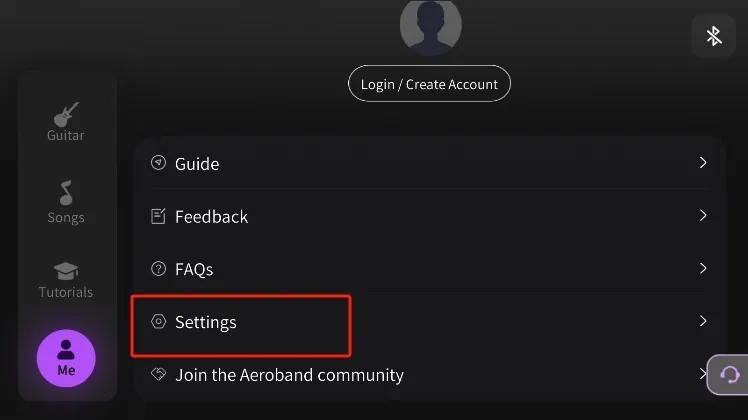Tap the profile avatar picture
748x420 pixels.
coord(430,24)
